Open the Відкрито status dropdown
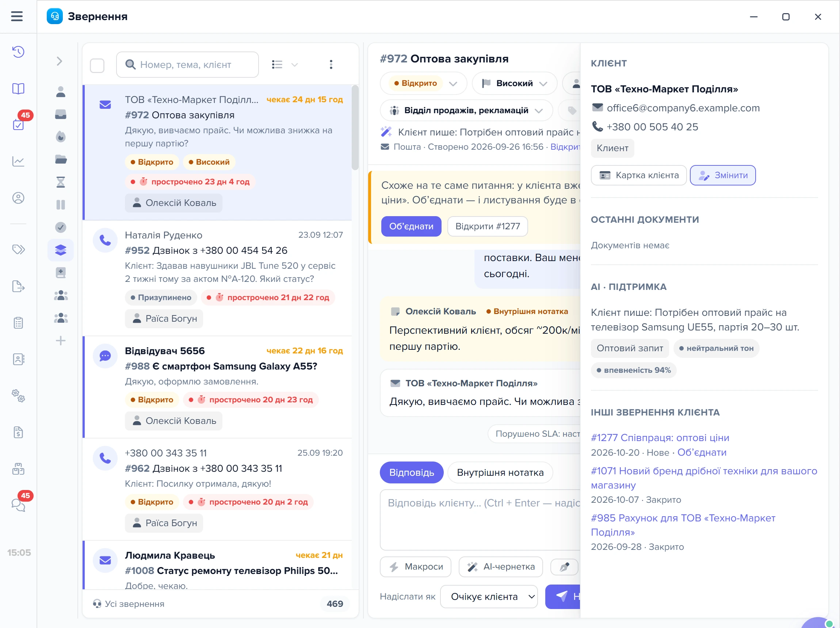 [423, 83]
